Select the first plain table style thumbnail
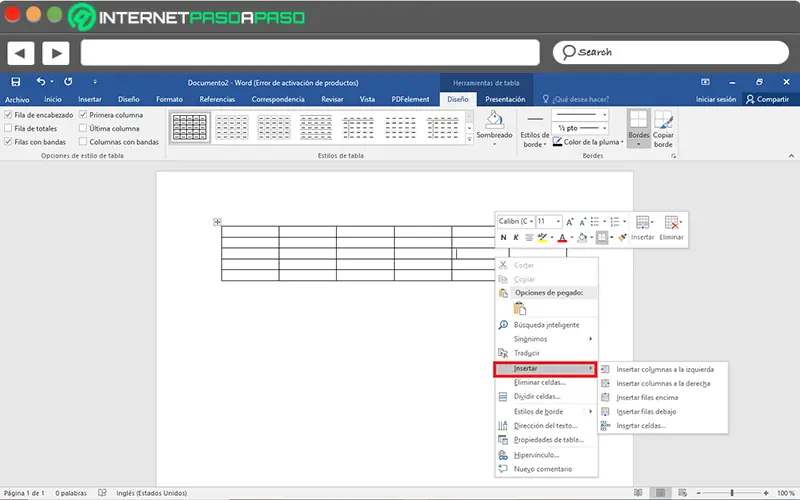 190,128
